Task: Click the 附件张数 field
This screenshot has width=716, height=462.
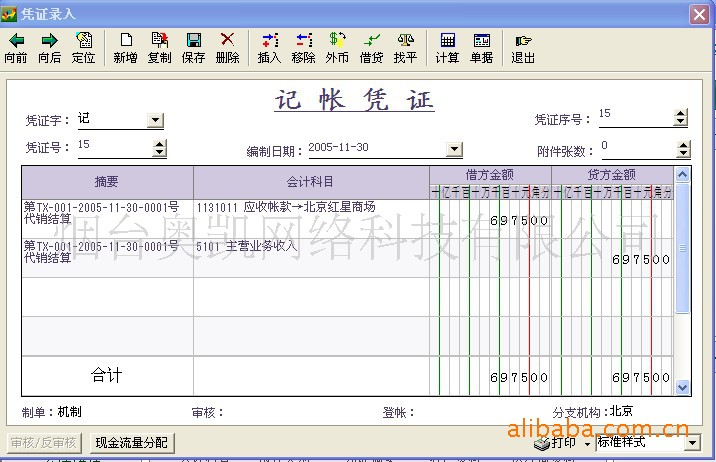Action: point(639,149)
